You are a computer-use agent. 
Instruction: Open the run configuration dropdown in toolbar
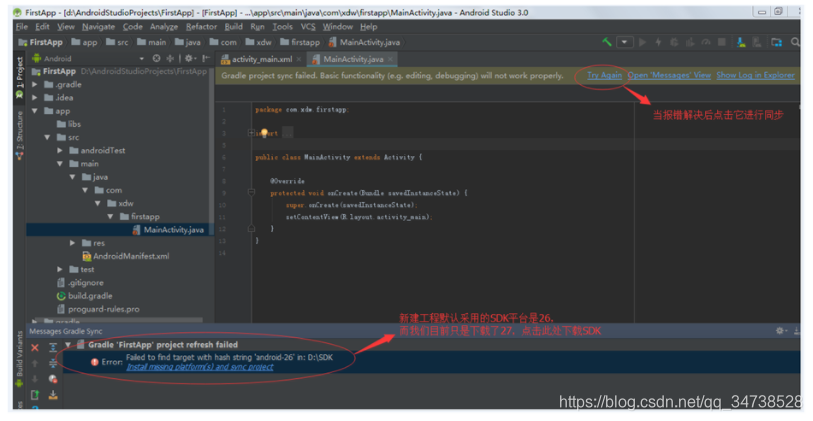[625, 42]
